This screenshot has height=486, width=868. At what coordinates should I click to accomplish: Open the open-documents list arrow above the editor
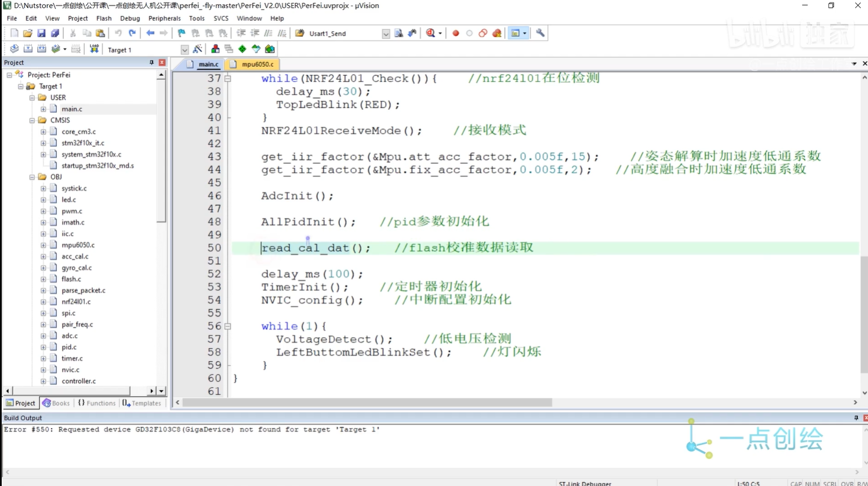854,64
